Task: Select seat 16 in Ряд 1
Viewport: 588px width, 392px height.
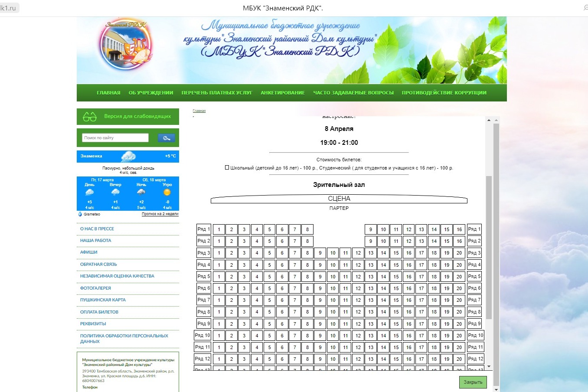Action: 459,229
